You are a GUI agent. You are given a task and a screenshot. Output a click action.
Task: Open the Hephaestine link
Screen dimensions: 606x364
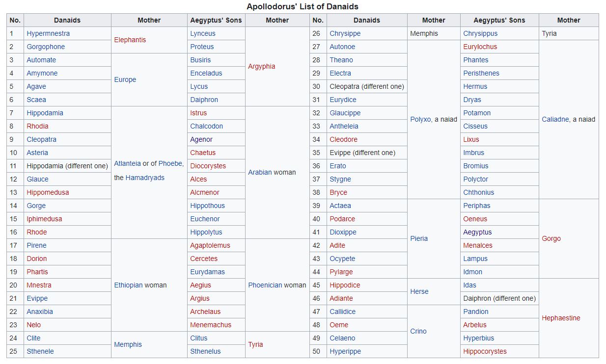click(x=561, y=318)
